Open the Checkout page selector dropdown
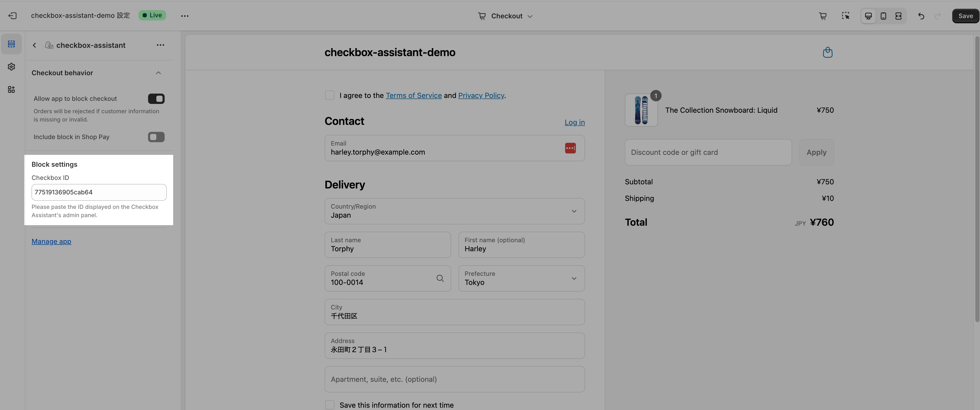Viewport: 980px width, 410px height. click(x=506, y=16)
